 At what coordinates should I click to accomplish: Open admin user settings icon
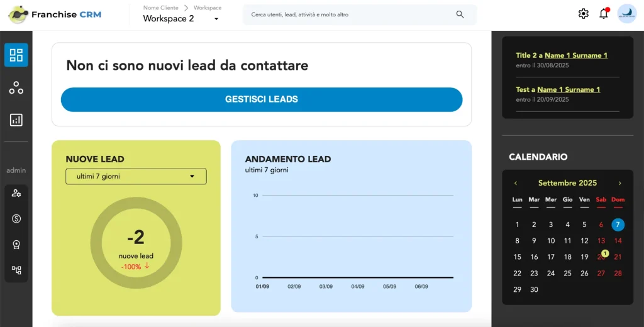pos(16,193)
